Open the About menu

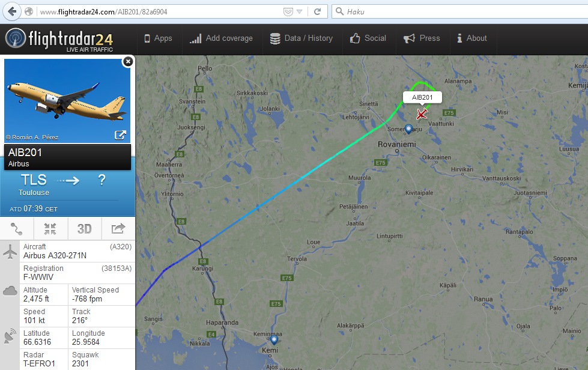pyautogui.click(x=471, y=38)
